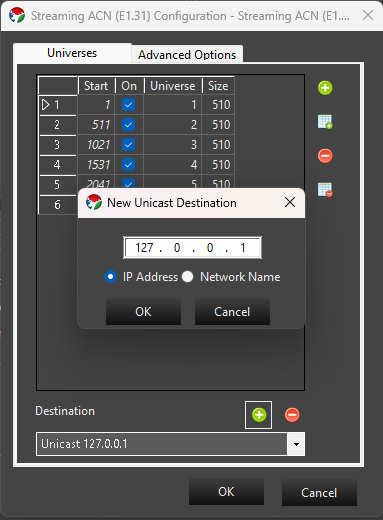
Task: Close the New Unicast Destination dialog
Action: [290, 202]
